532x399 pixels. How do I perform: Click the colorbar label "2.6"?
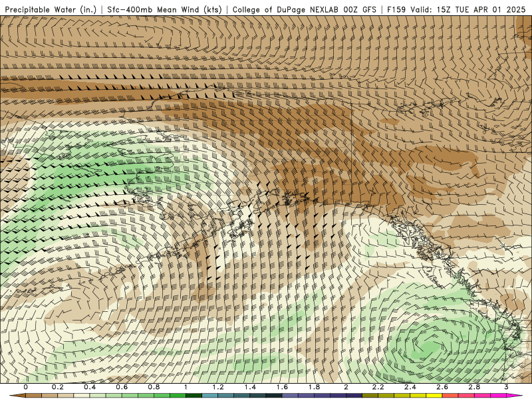[442, 387]
